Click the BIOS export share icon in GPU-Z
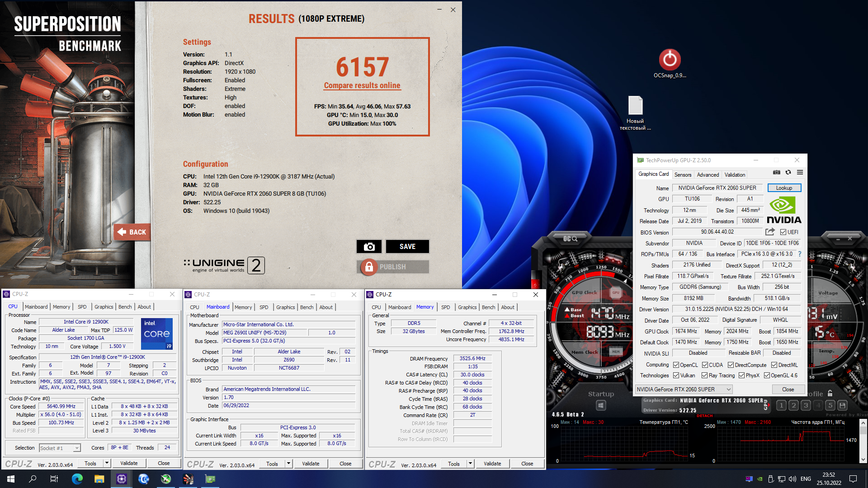The height and width of the screenshot is (488, 868). tap(770, 232)
